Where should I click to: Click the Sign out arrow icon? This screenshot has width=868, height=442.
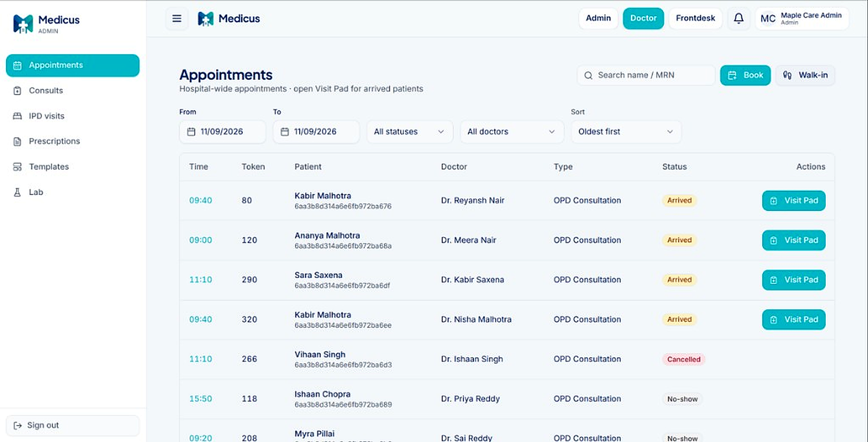click(18, 426)
